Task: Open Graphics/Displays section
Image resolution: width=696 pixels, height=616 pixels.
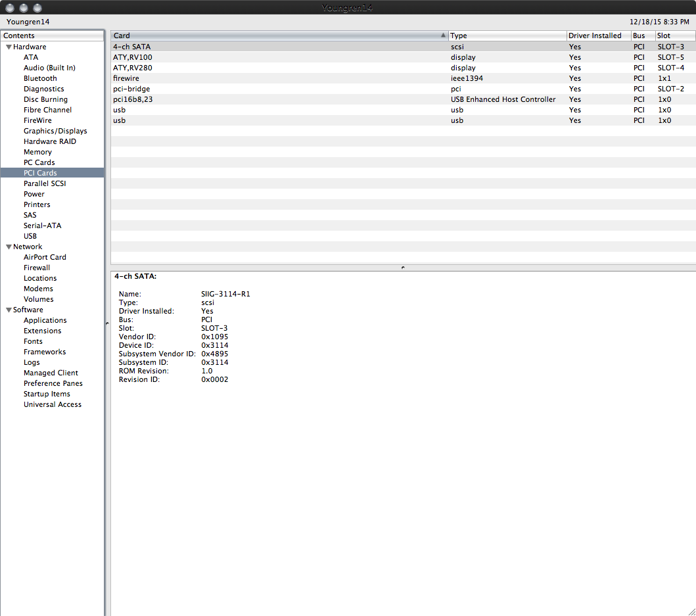Action: coord(55,131)
